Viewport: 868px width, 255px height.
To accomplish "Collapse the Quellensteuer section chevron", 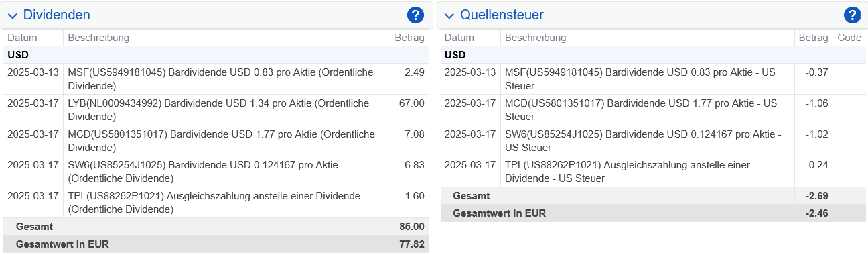I will tap(449, 15).
